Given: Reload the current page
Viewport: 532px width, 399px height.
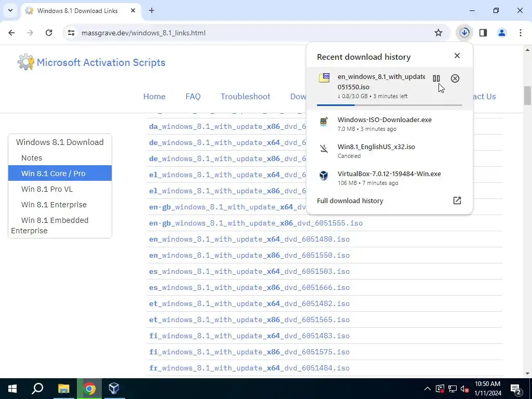Looking at the screenshot, I should (49, 33).
